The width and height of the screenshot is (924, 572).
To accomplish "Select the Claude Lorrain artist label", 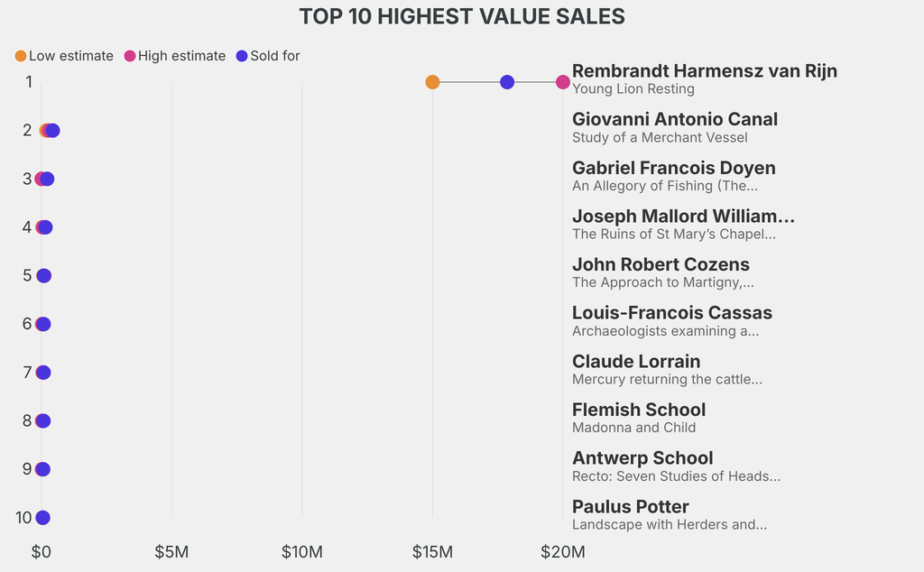I will point(636,361).
